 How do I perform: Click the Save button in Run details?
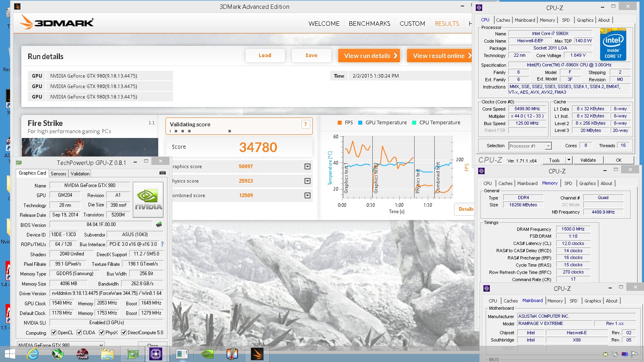click(x=311, y=56)
